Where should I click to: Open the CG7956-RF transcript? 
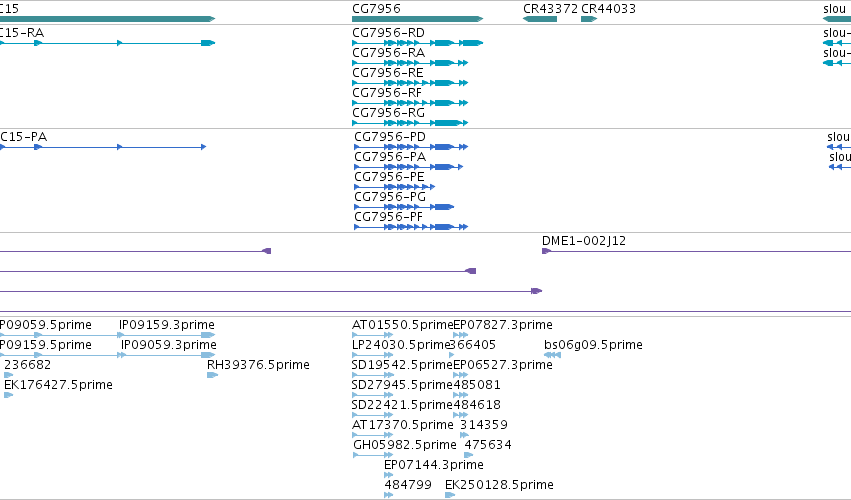[x=410, y=103]
